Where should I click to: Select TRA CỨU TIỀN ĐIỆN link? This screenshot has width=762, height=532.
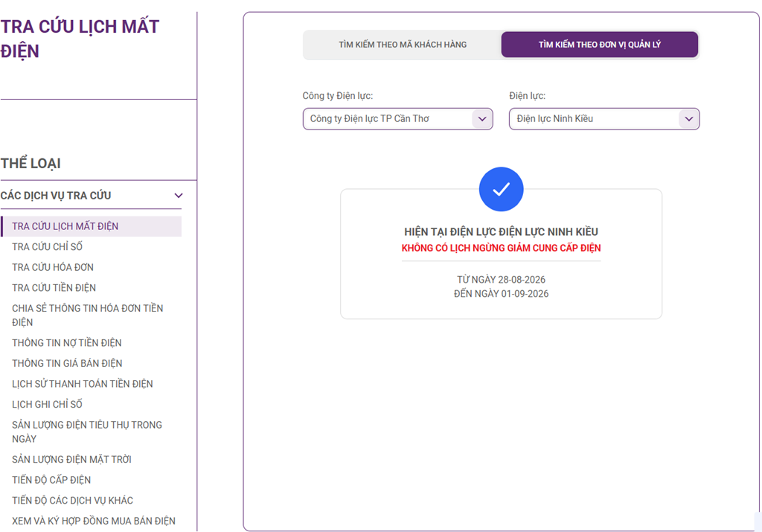(54, 288)
